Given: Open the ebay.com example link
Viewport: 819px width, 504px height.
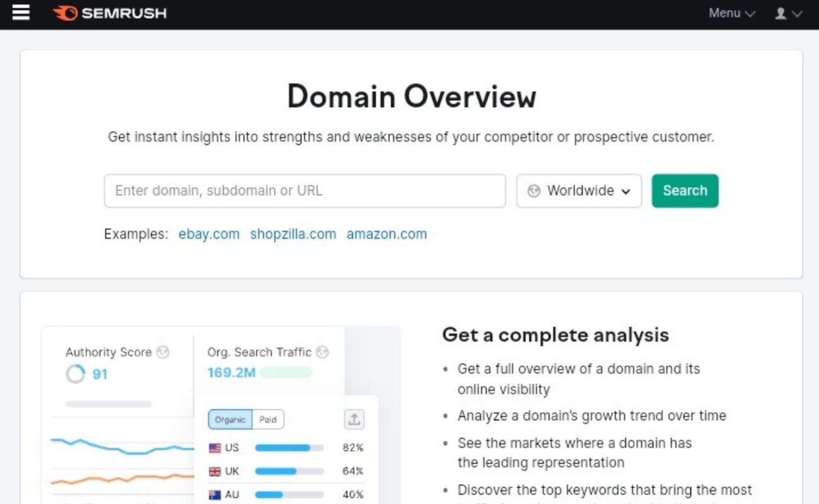Looking at the screenshot, I should pyautogui.click(x=209, y=234).
